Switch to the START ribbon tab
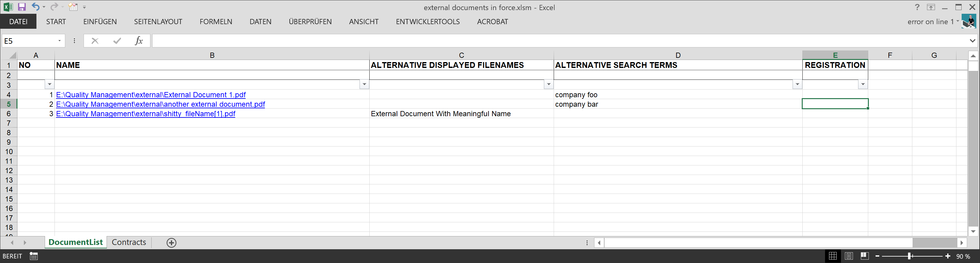This screenshot has width=980, height=263. coord(56,22)
